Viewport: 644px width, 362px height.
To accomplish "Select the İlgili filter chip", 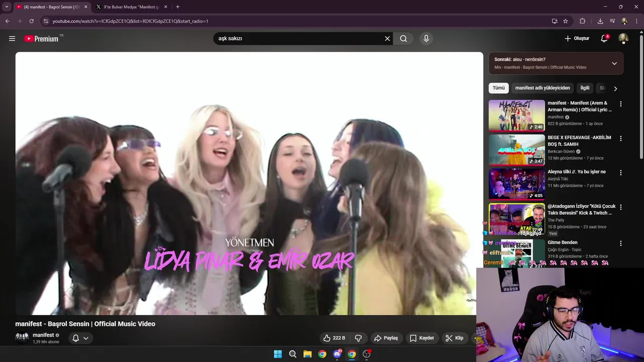I will click(x=585, y=88).
